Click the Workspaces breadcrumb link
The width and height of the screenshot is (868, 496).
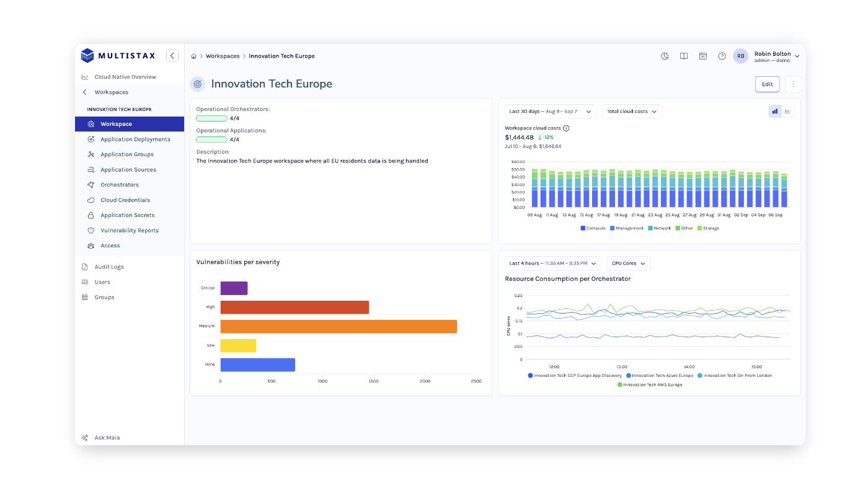[223, 56]
